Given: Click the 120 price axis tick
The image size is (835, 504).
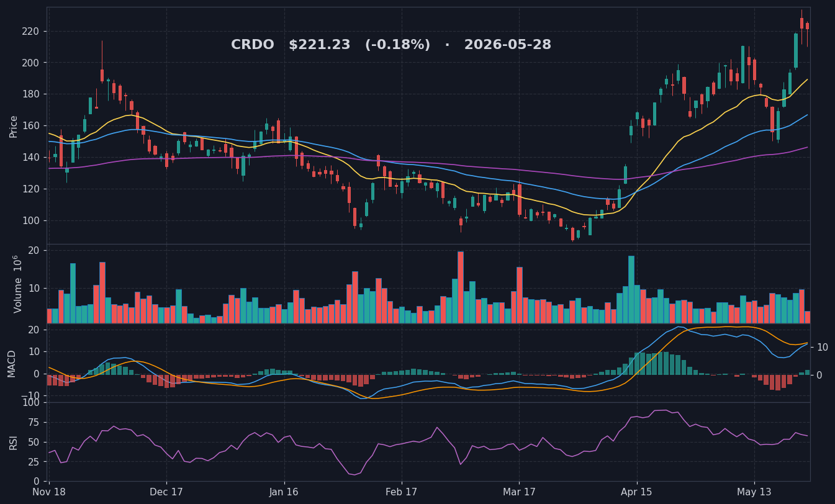Looking at the screenshot, I should (30, 189).
